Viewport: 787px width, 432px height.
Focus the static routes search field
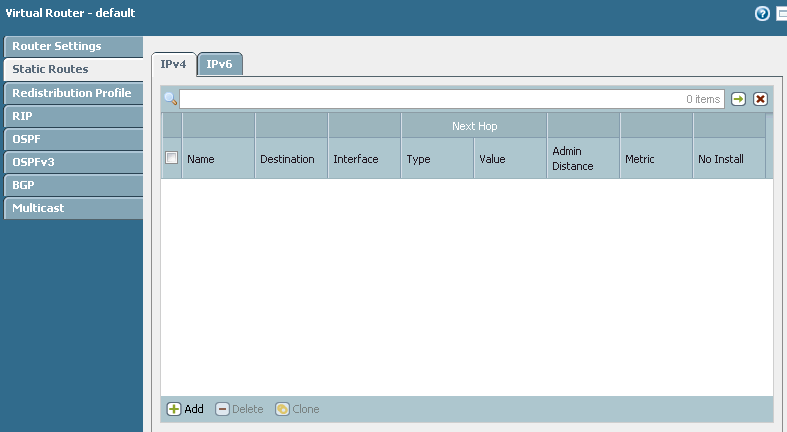450,99
